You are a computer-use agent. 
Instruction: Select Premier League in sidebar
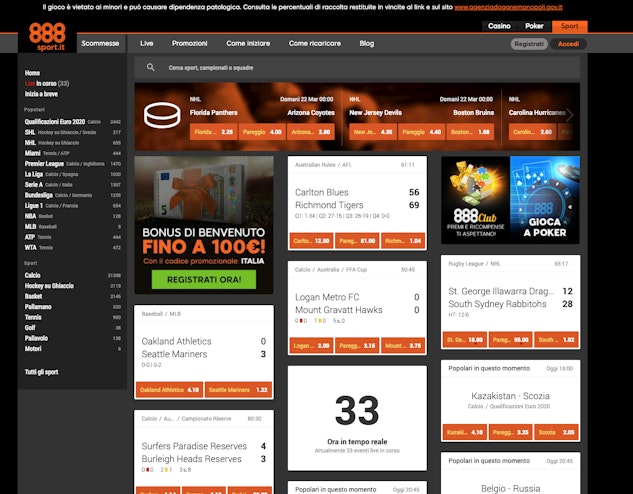coord(73,163)
